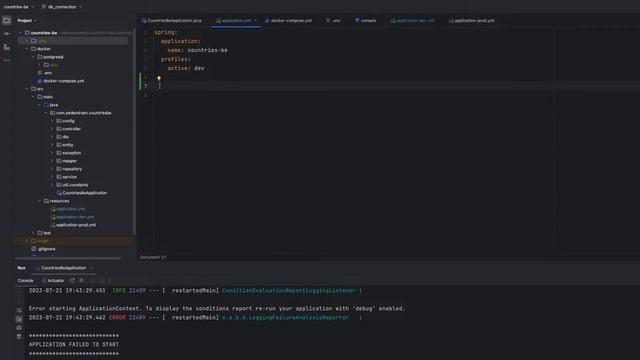The height and width of the screenshot is (360, 640).
Task: Click LoggingFailureAnalysisReporter console link
Action: point(285,318)
